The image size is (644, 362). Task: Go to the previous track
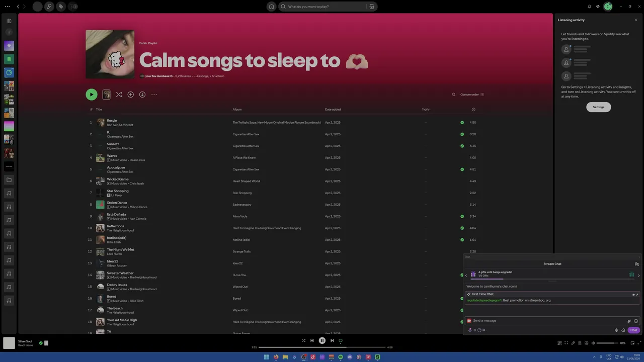click(x=312, y=340)
